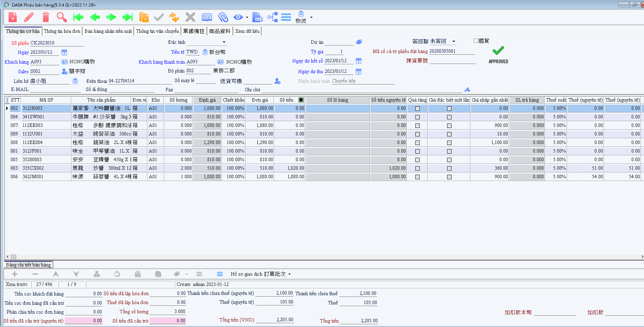Click the Bảng chi tiết bán hàng tab
Image resolution: width=644 pixels, height=327 pixels.
[x=28, y=265]
